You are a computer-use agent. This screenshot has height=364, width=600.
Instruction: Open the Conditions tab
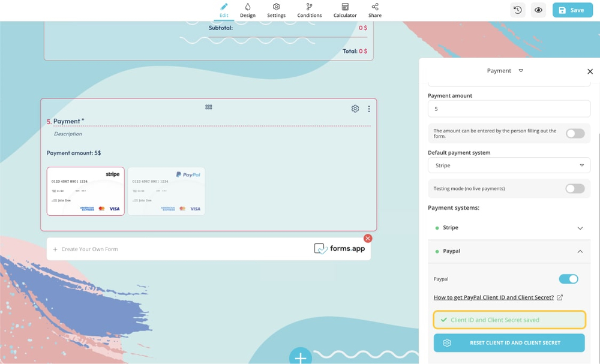[x=309, y=10]
